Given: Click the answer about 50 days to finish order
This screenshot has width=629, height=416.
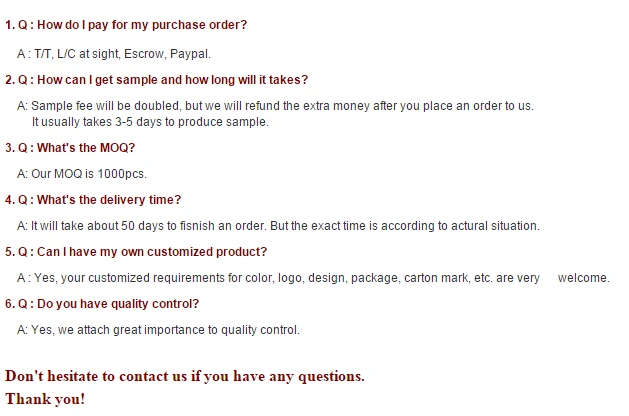Looking at the screenshot, I should tap(278, 226).
